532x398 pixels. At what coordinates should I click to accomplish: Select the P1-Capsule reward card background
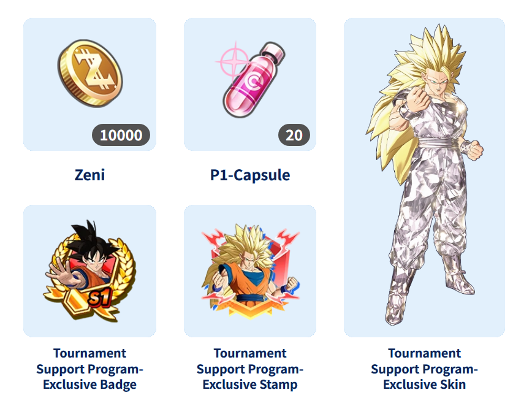[250, 84]
